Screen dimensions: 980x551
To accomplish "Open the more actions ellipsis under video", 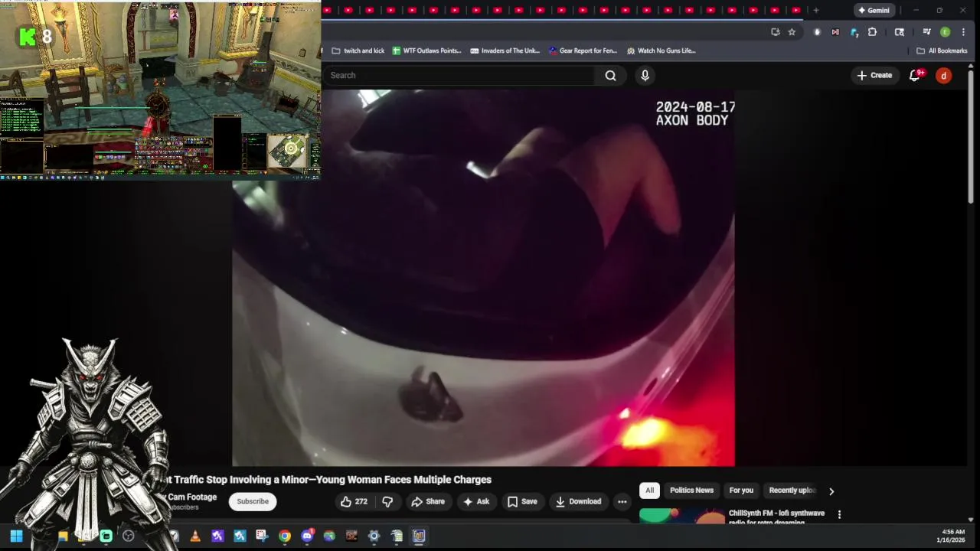I will pyautogui.click(x=622, y=501).
